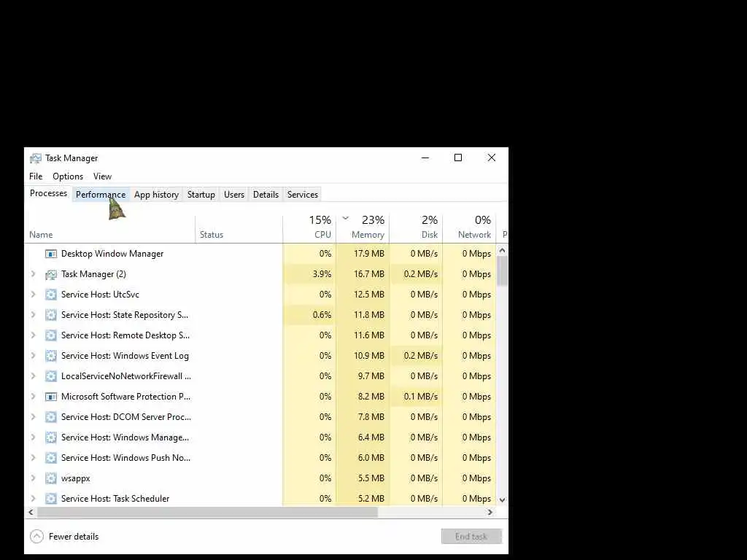Click the horizontal scrollbar left arrow
The width and height of the screenshot is (747, 560).
31,513
